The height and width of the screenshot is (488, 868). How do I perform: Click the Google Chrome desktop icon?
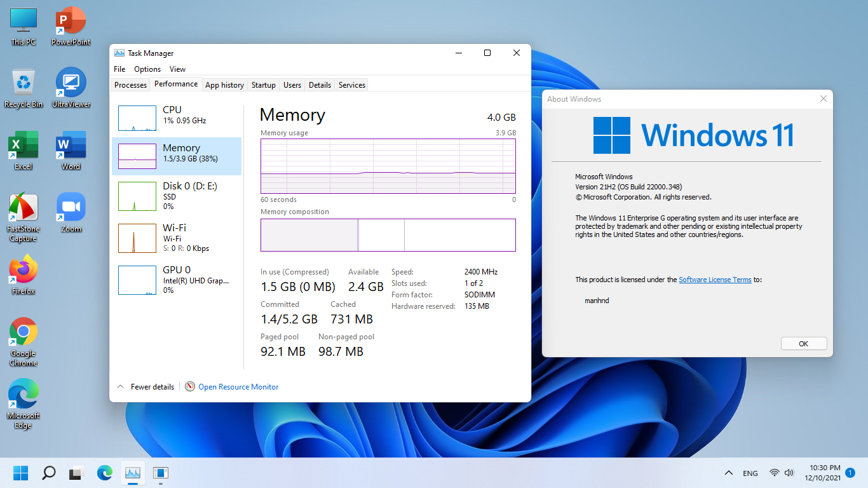coord(24,342)
